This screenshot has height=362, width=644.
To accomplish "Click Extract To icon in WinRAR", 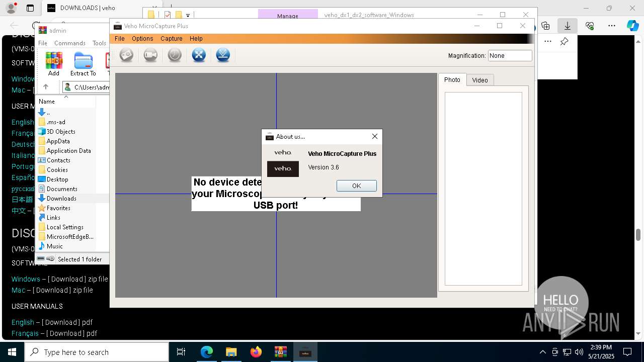I will [x=83, y=64].
